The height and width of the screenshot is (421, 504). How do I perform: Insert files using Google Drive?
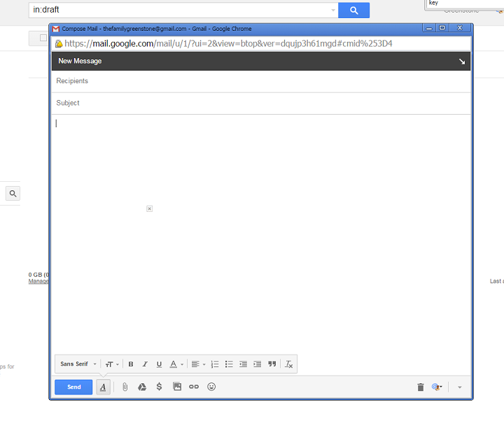(x=141, y=387)
